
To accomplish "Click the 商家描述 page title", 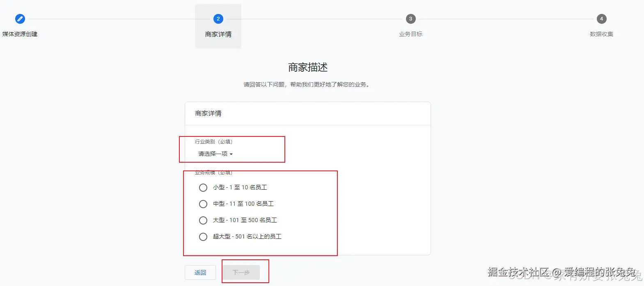I will pyautogui.click(x=307, y=67).
